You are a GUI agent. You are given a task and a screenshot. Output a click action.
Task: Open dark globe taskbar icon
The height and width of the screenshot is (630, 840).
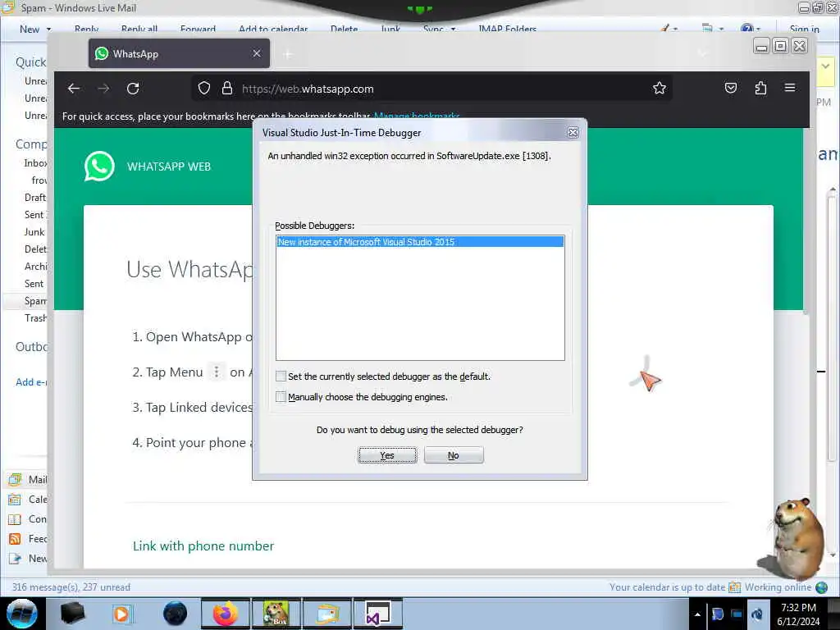coord(175,614)
